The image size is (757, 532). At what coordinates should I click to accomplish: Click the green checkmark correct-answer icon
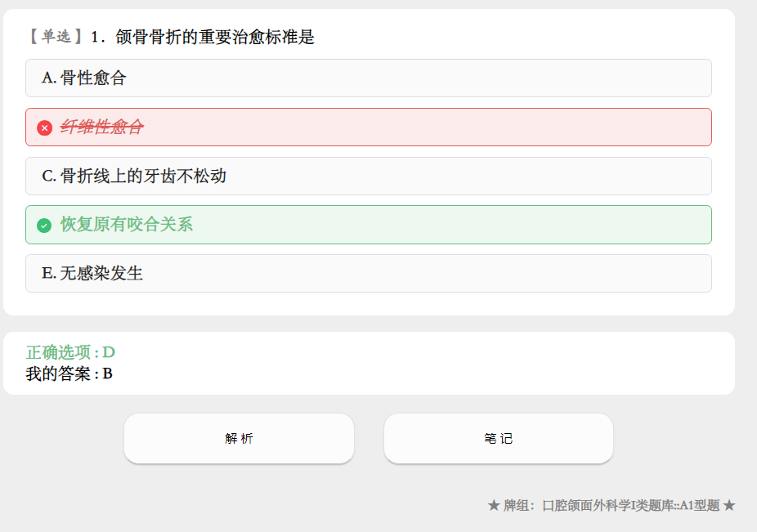(44, 226)
